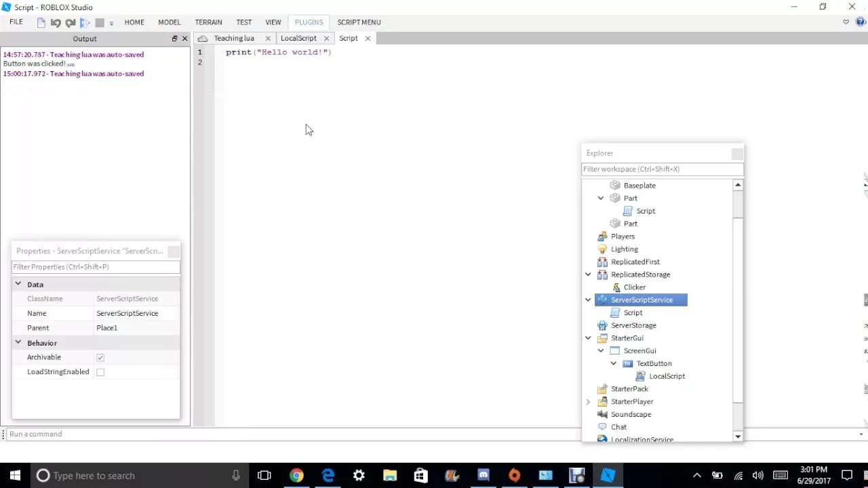Click Explorer scrollbar down arrow

738,436
